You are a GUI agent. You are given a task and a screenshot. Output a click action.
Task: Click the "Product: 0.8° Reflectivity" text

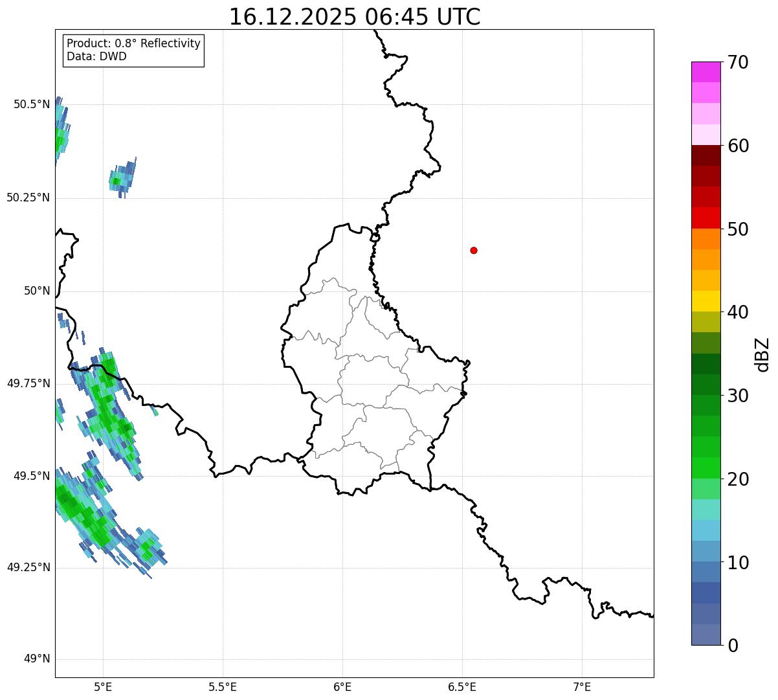(134, 43)
